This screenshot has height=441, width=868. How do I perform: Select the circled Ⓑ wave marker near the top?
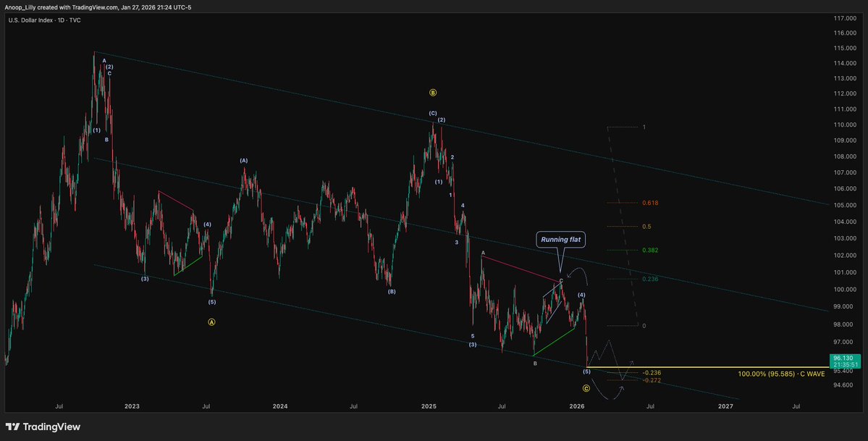[x=433, y=93]
